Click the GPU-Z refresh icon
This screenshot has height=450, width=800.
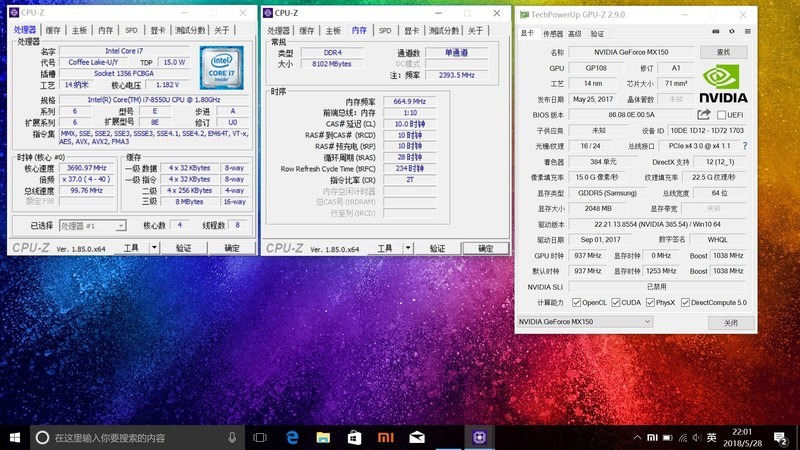[732, 32]
